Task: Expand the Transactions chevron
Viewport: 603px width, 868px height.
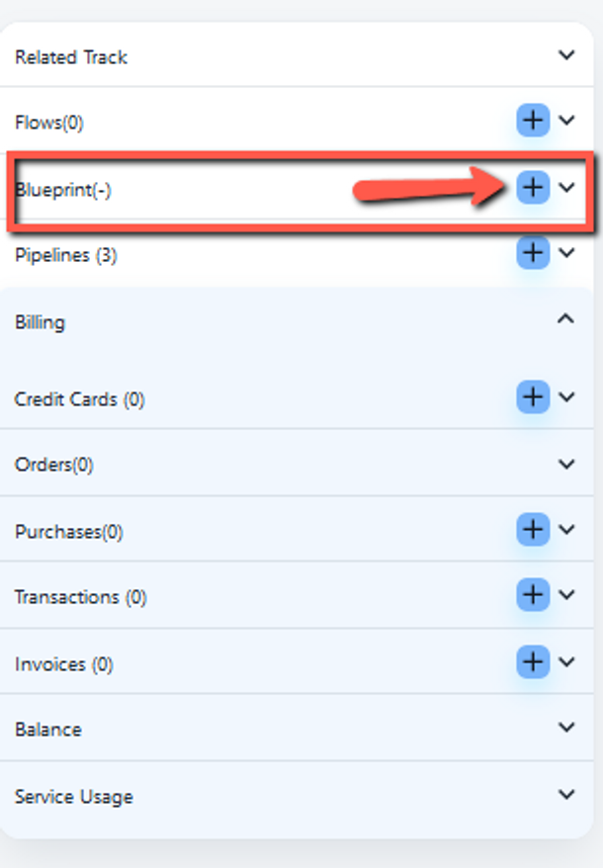Action: [566, 595]
